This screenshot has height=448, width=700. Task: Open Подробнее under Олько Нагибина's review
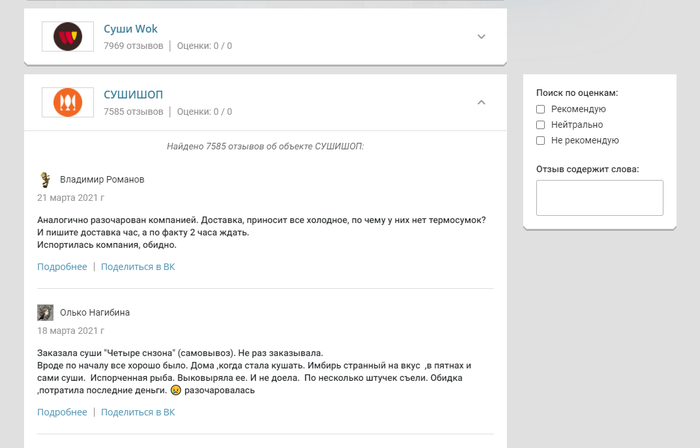click(62, 412)
